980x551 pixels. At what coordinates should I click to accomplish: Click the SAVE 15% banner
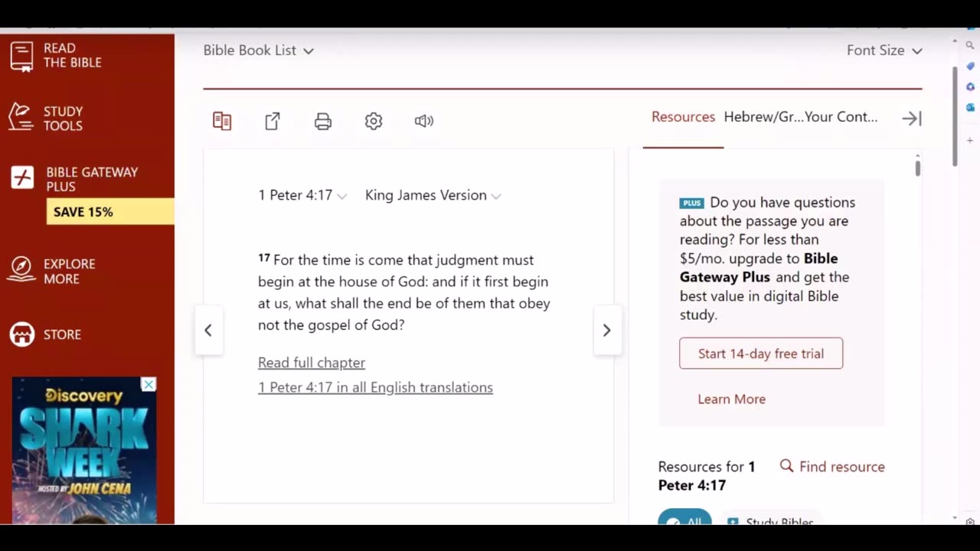(110, 212)
